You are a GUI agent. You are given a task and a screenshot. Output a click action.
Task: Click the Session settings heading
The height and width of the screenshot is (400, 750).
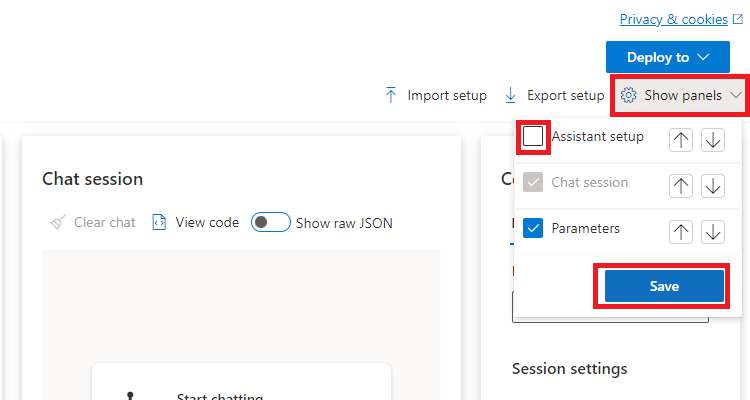point(569,369)
